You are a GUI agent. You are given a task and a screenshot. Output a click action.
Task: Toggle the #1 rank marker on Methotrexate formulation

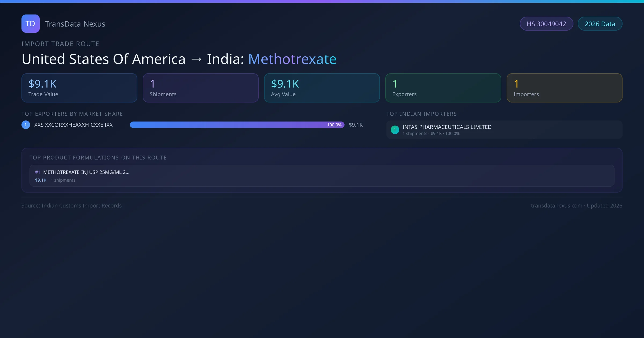pyautogui.click(x=37, y=172)
